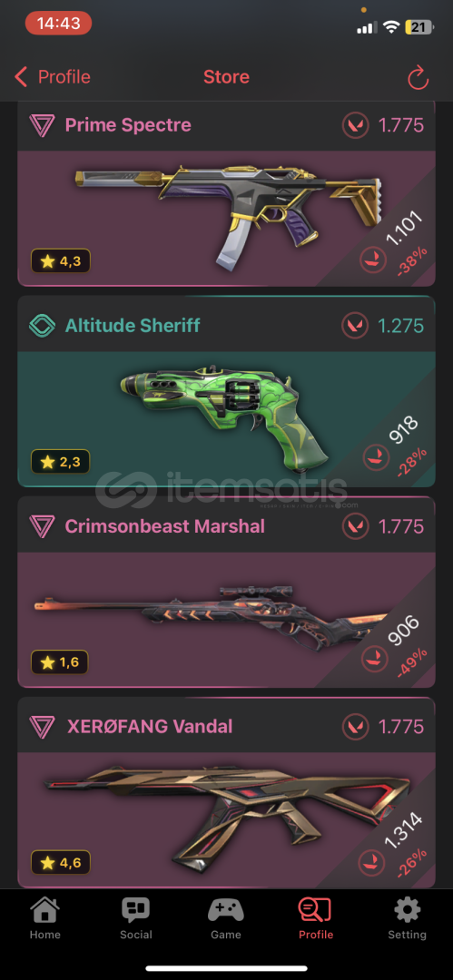Tap Crimsonbeast Marshal tier icon

(42, 526)
